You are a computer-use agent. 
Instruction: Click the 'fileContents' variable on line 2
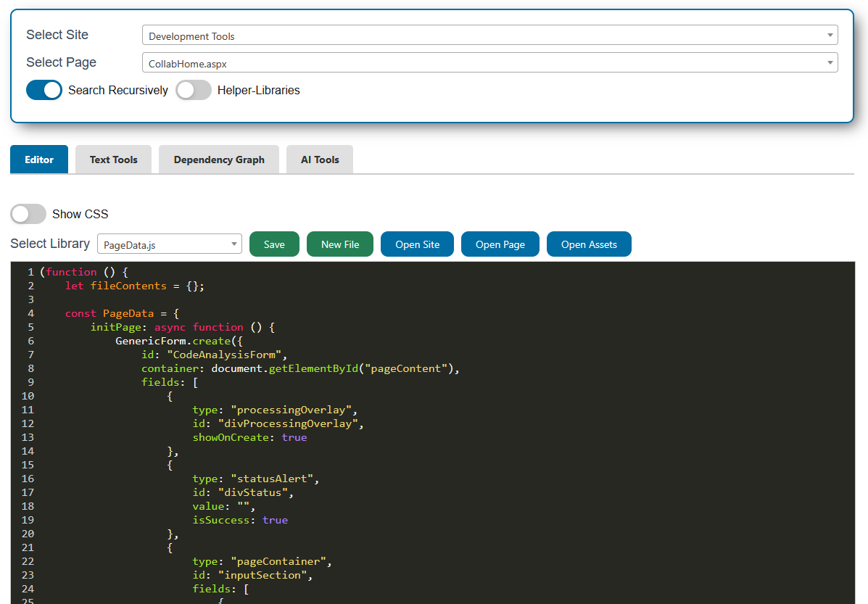(x=128, y=286)
